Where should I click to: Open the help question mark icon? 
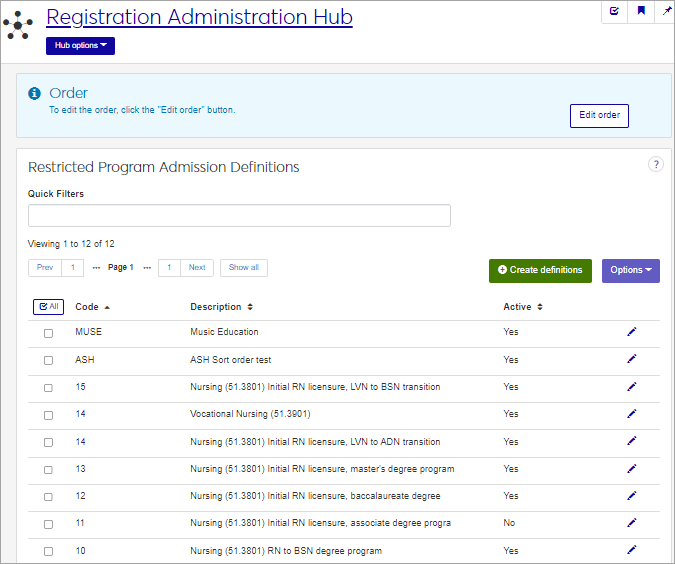(x=656, y=165)
